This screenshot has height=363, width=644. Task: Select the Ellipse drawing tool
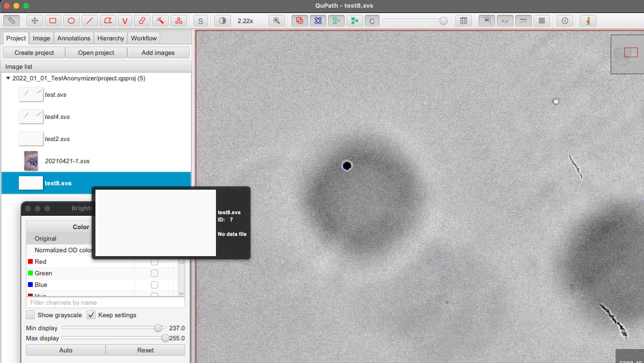(x=71, y=21)
